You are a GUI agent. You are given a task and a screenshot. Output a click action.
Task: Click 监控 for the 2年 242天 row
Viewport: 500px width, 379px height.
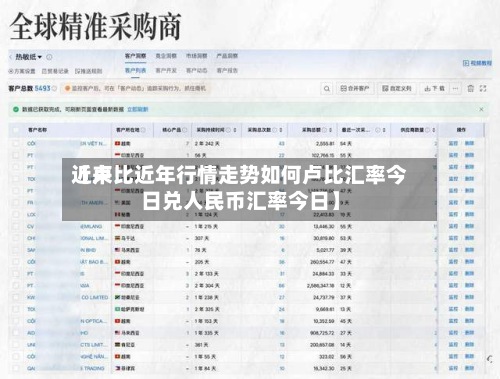[x=453, y=144]
